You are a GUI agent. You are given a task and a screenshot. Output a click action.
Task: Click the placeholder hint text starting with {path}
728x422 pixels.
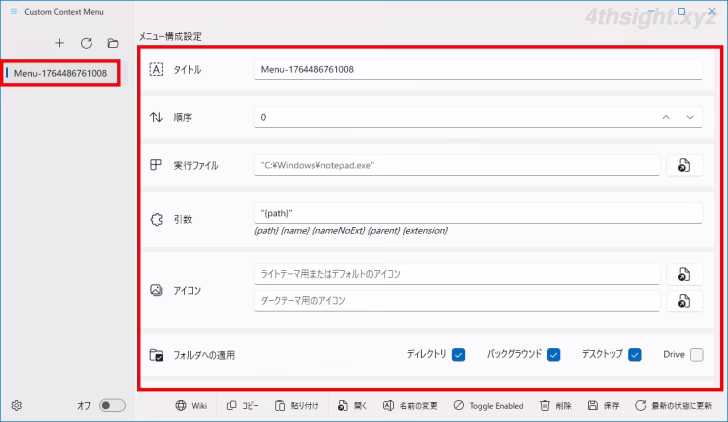[351, 231]
